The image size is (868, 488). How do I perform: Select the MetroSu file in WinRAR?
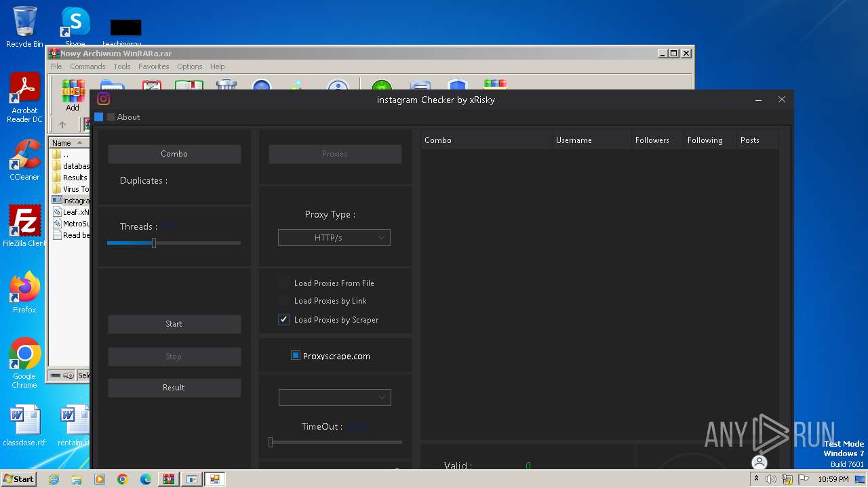coord(70,224)
